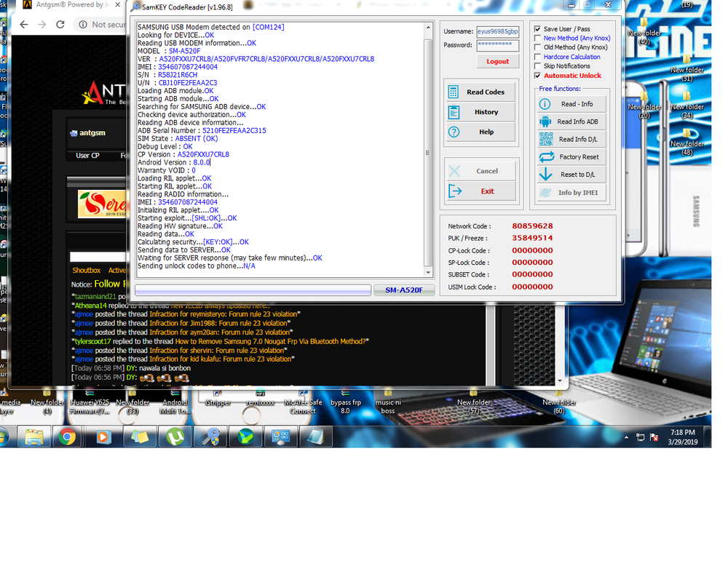728x582 pixels.
Task: Open sticky notes from the taskbar
Action: 140,437
